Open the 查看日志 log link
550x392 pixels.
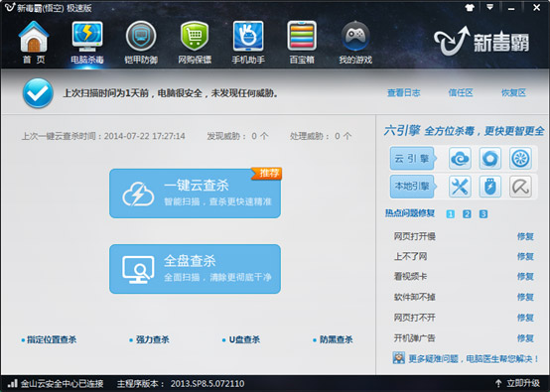click(x=404, y=93)
